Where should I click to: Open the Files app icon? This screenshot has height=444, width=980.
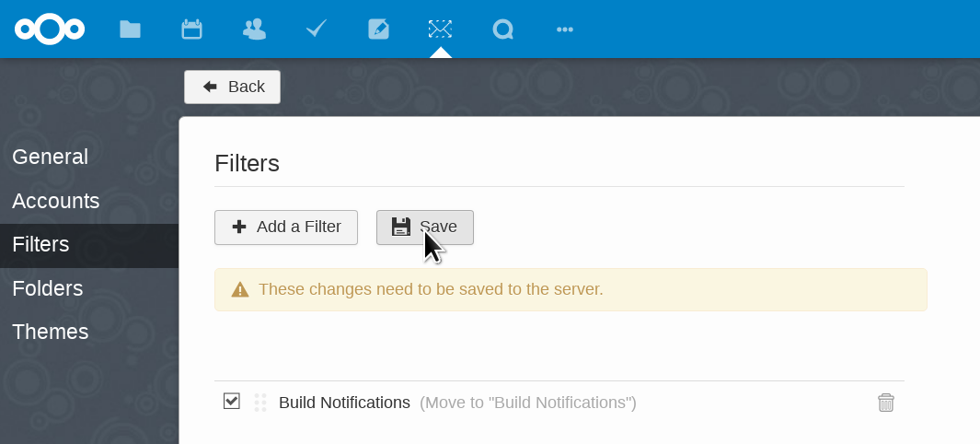[x=130, y=29]
